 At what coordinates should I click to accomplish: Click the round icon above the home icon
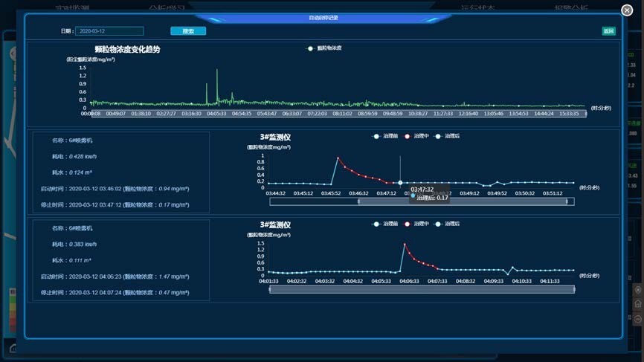tap(638, 289)
